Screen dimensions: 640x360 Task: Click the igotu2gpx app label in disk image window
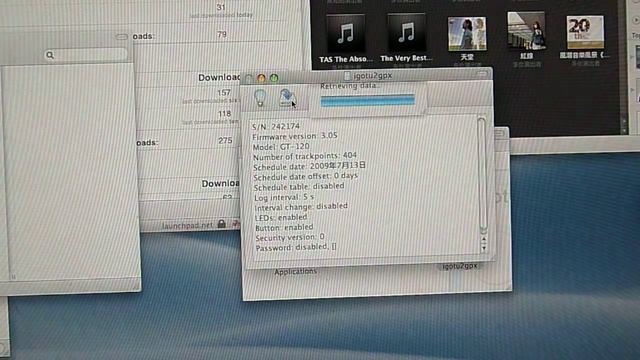click(x=460, y=266)
